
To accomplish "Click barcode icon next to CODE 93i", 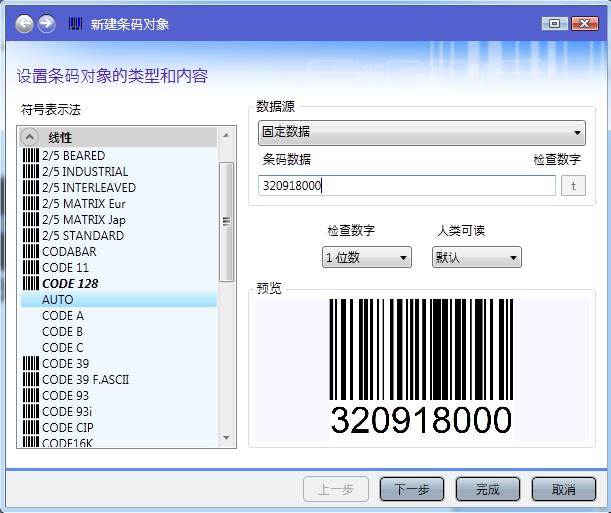I will (x=31, y=411).
